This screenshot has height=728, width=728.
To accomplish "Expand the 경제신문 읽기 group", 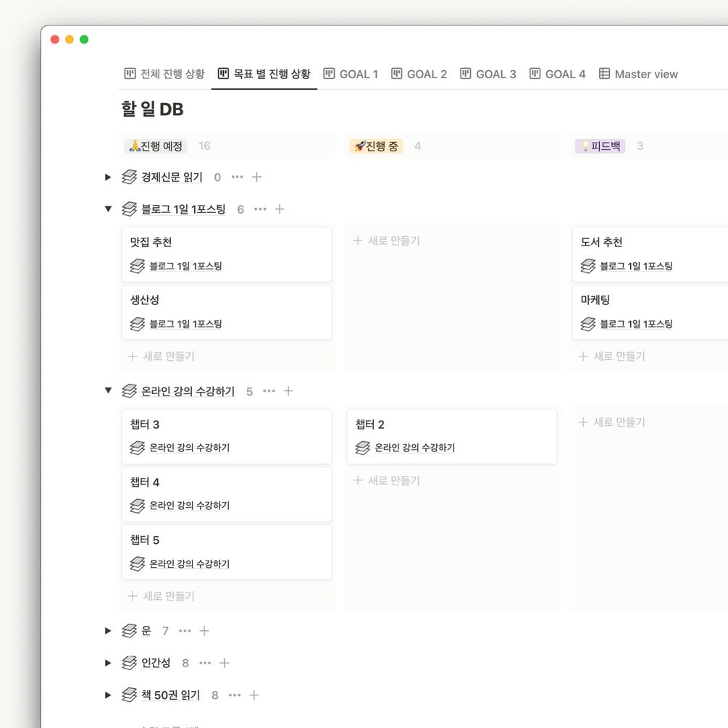I will pos(108,177).
